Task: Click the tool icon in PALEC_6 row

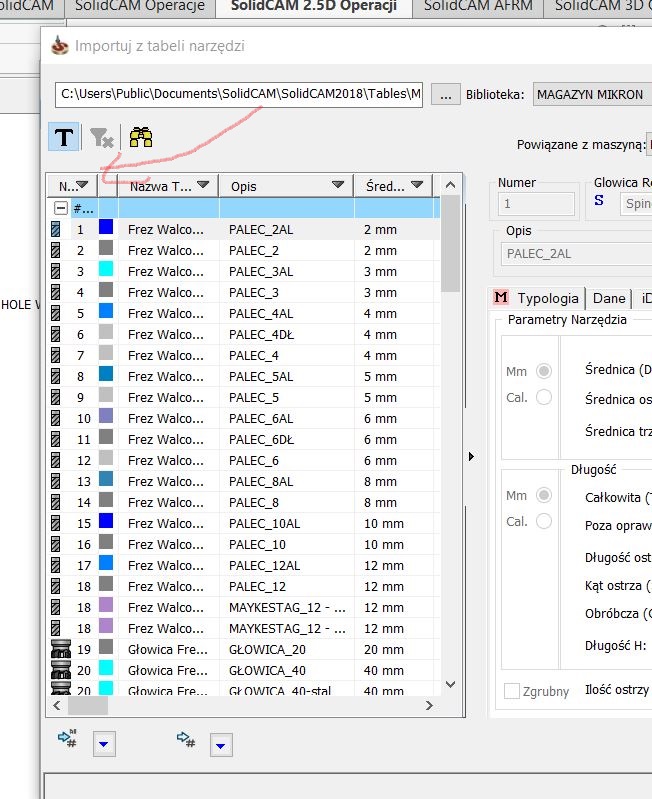Action: (56, 460)
